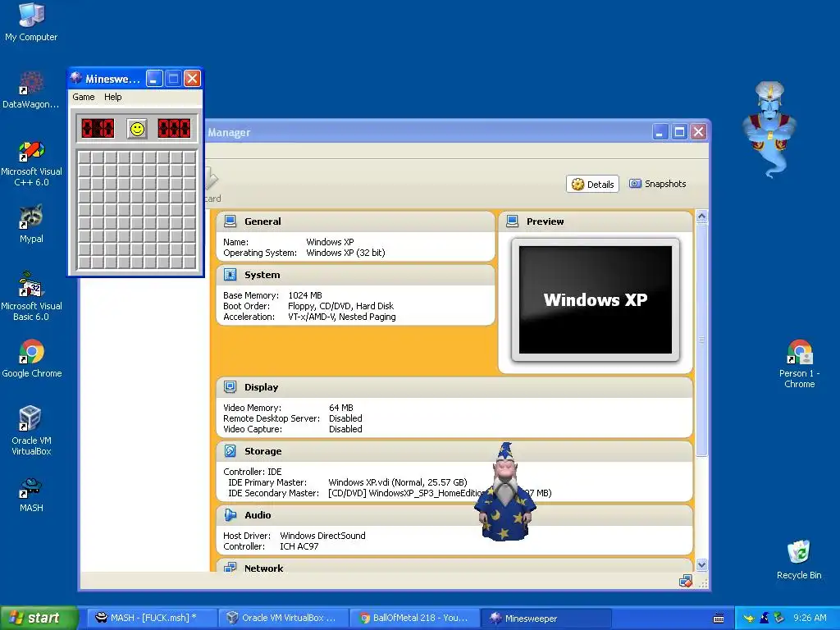Image resolution: width=840 pixels, height=630 pixels.
Task: Click the 'VT-x/AMD-V, Nested Paging' acceleration value
Action: (342, 317)
